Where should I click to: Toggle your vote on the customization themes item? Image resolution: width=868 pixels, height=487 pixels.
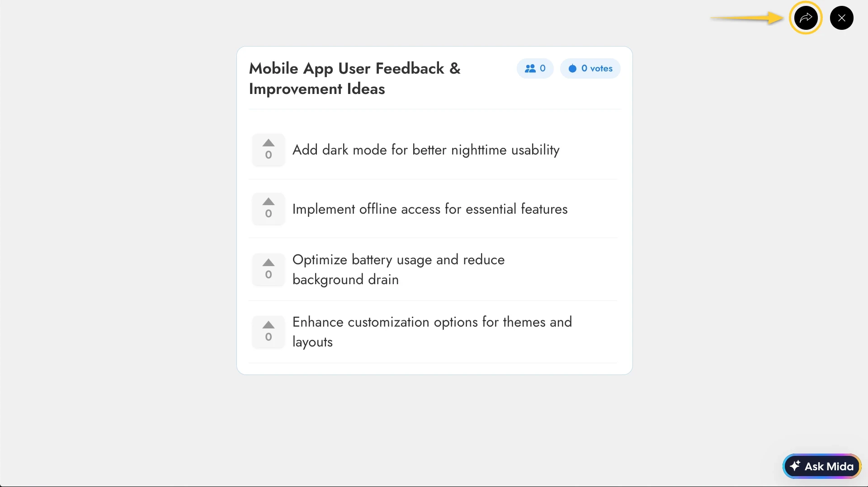(268, 325)
